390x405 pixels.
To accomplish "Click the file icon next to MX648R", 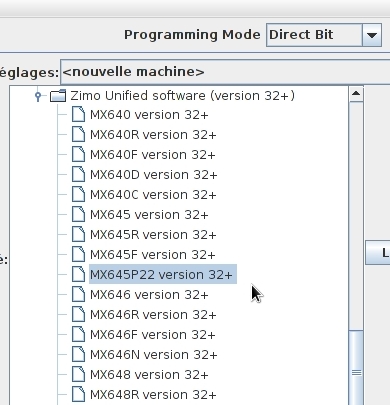I will pos(78,394).
